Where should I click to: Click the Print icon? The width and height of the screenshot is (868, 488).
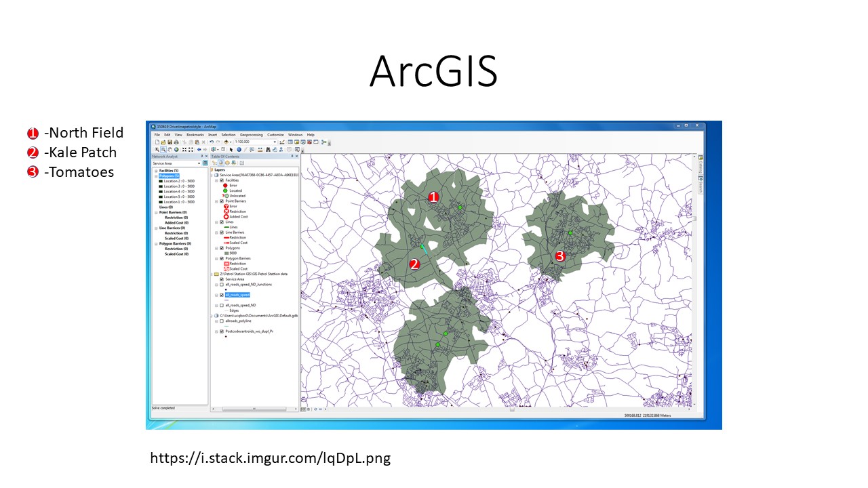176,142
